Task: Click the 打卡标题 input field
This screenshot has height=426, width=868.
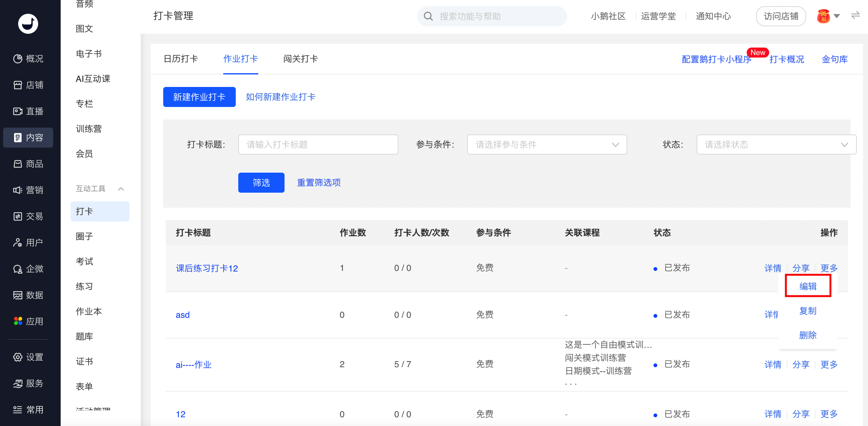Action: [x=318, y=145]
